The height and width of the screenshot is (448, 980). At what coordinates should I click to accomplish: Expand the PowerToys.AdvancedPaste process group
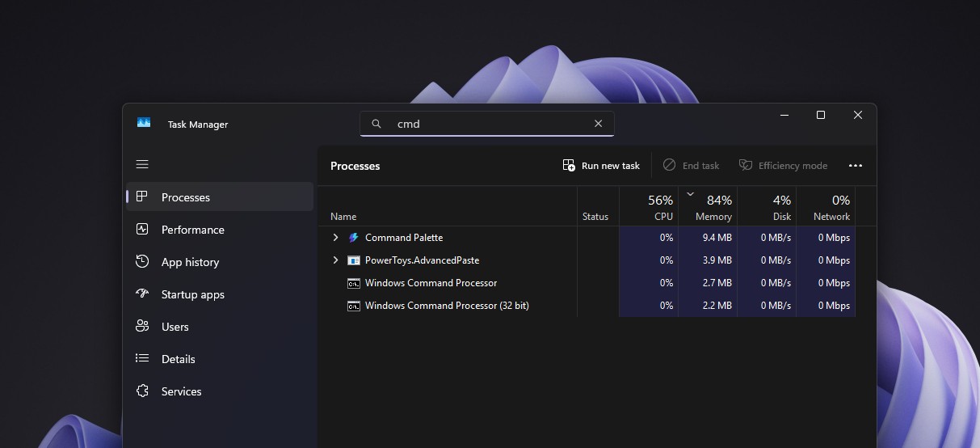(336, 260)
